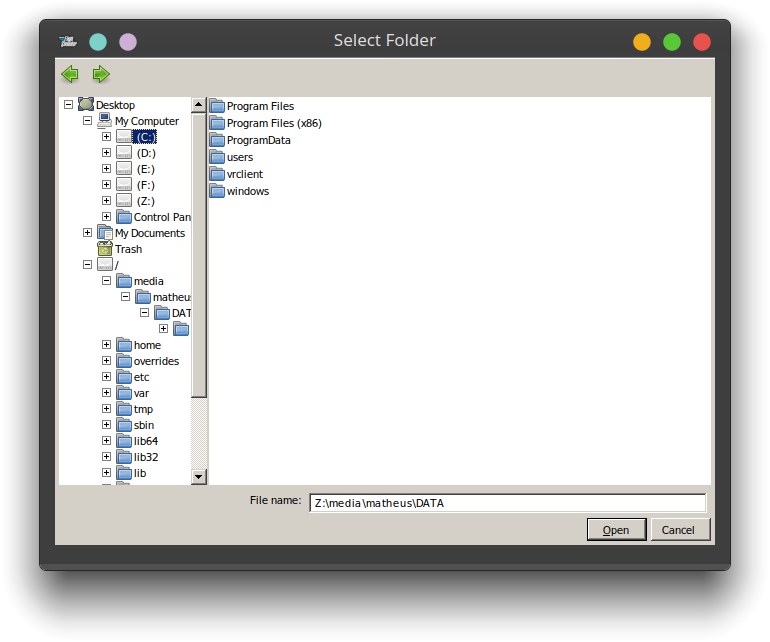Select the (C:) label in tree

click(x=145, y=137)
